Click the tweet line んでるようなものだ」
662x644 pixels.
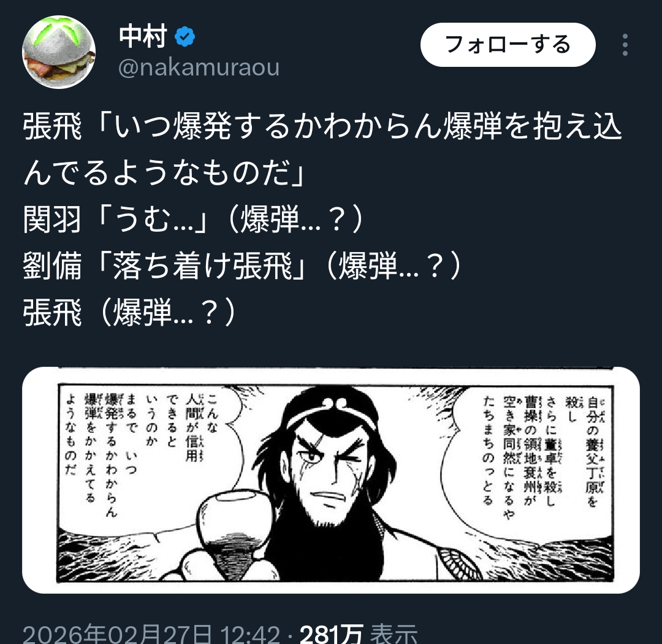[x=164, y=173]
